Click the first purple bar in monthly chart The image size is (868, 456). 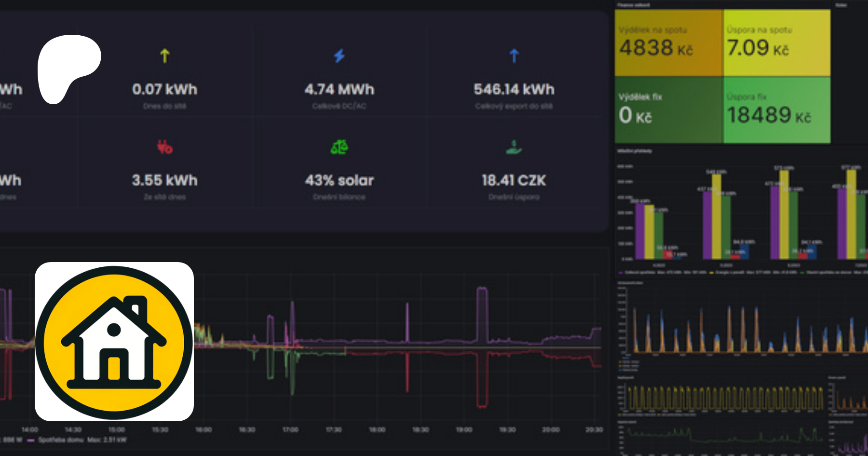pyautogui.click(x=640, y=232)
